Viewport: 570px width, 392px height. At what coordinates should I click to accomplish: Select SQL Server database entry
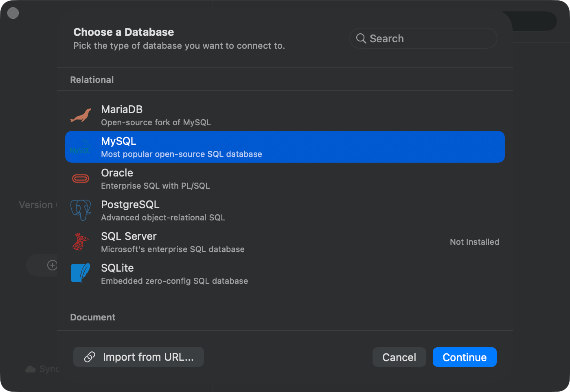(x=285, y=242)
